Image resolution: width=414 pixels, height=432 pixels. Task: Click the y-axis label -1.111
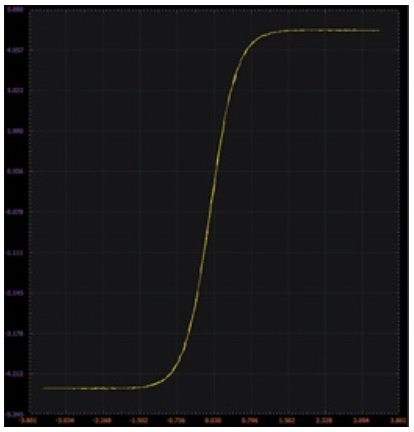click(11, 253)
